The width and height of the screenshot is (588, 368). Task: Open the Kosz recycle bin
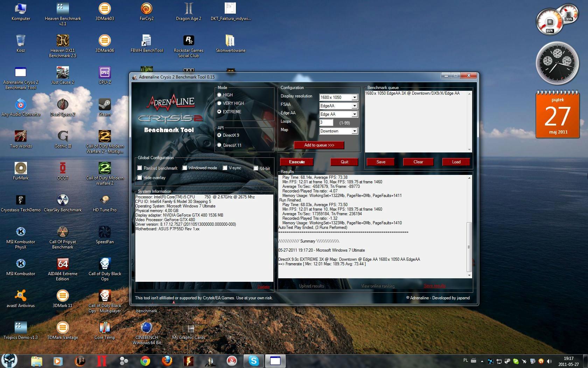coord(21,43)
